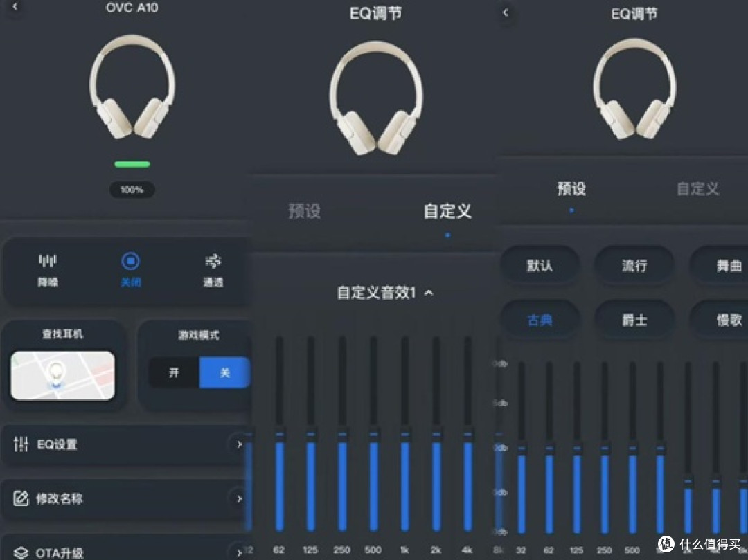Open EQ设置 row chevron

pos(239,444)
